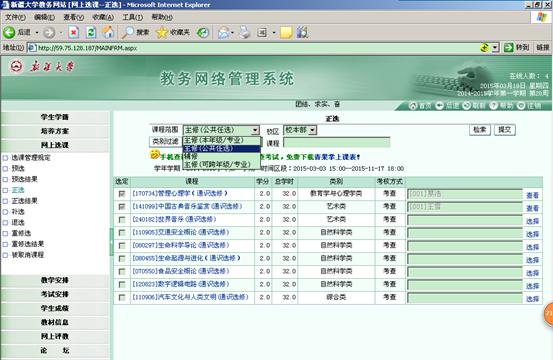Toggle checkbox for course 170734 管理心理学
Screen dimensions: 553x360
(122, 194)
